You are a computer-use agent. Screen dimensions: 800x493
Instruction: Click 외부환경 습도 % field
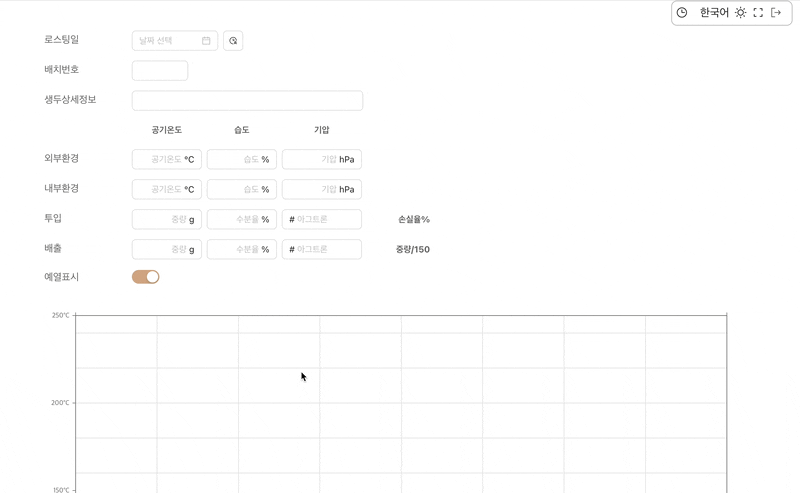242,159
